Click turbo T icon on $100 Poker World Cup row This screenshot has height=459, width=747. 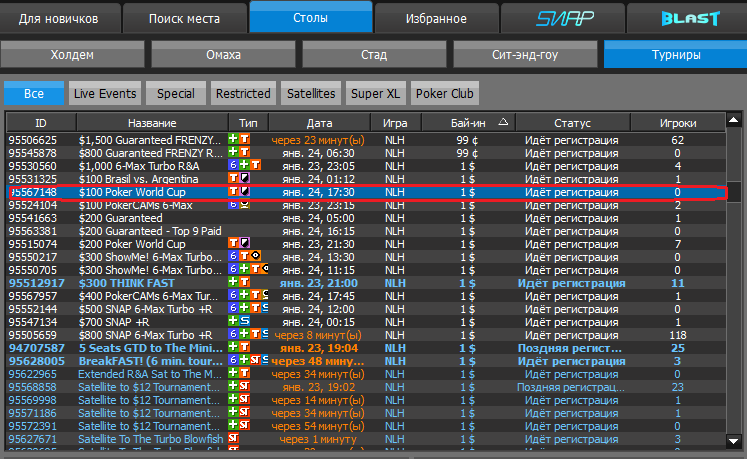233,191
